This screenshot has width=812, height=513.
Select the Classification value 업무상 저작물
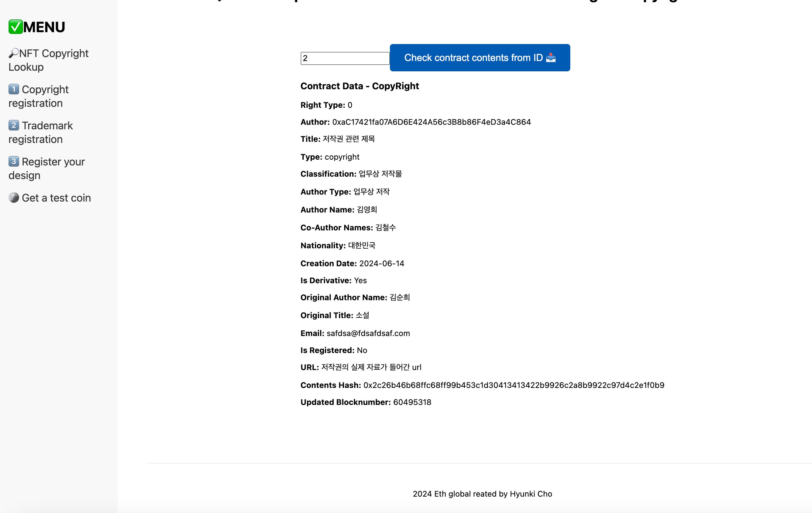pos(380,174)
